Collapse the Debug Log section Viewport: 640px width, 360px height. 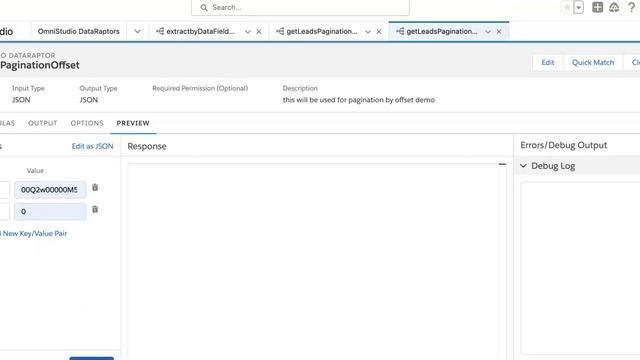point(523,166)
